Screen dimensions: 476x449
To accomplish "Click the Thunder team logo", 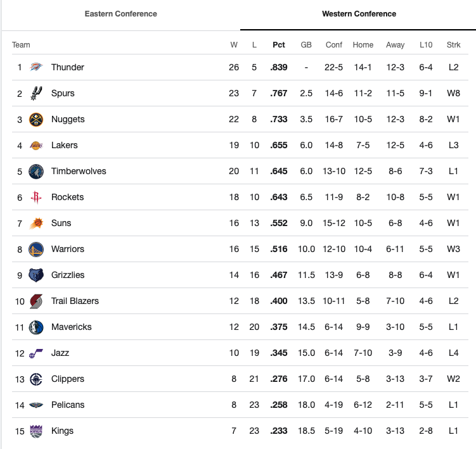I will [36, 67].
